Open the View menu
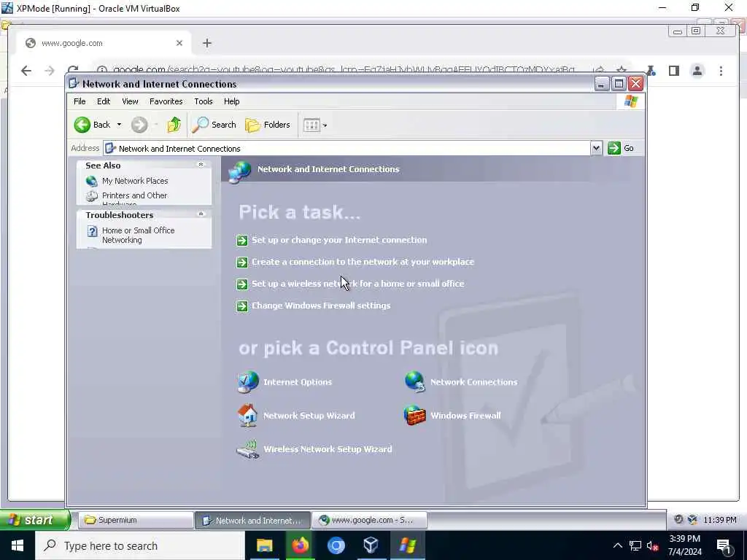Viewport: 747px width, 560px height. point(130,101)
